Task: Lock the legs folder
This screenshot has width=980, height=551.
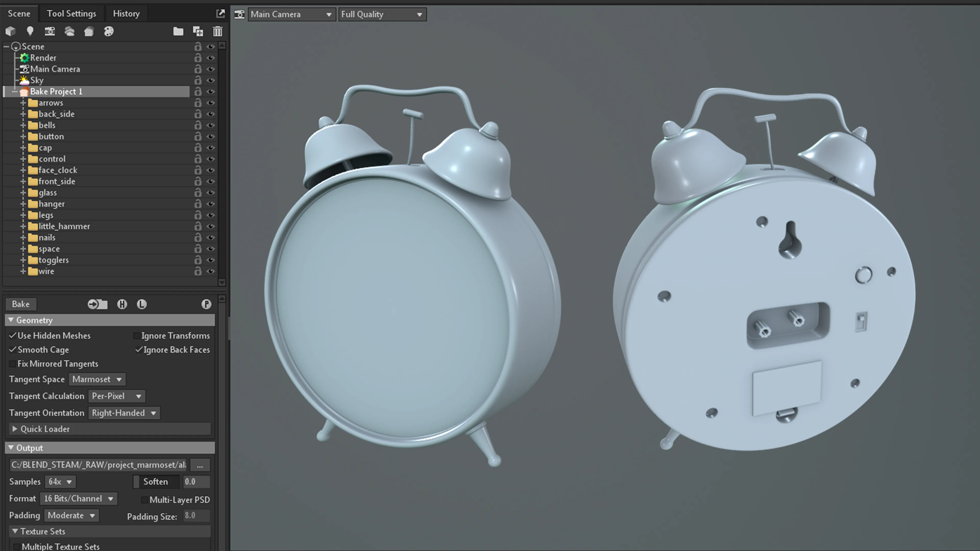Action: [x=198, y=215]
